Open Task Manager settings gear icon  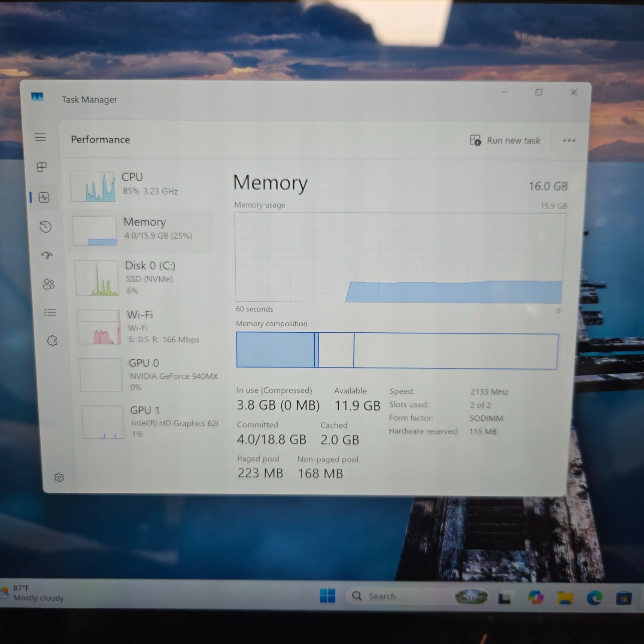pyautogui.click(x=59, y=477)
